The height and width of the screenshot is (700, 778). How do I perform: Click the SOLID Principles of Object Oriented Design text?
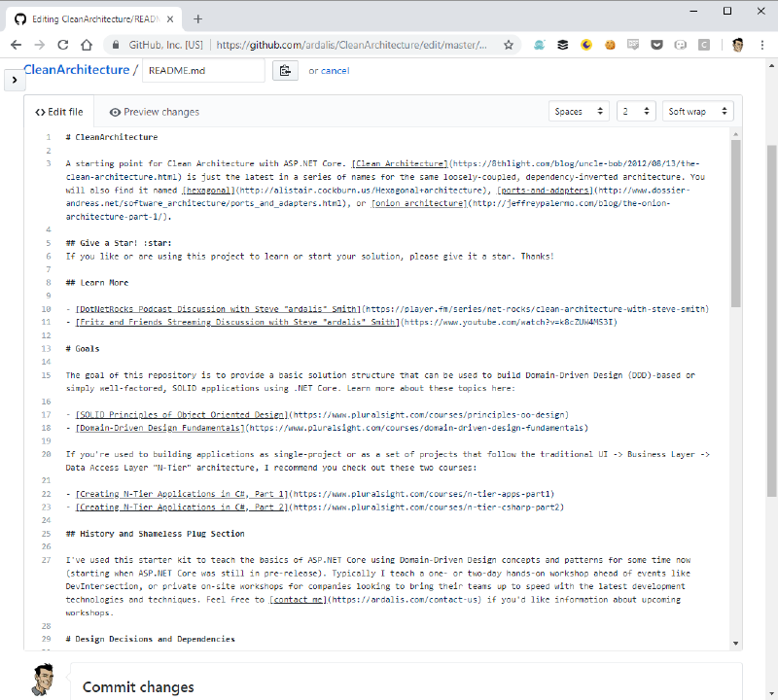coord(182,415)
